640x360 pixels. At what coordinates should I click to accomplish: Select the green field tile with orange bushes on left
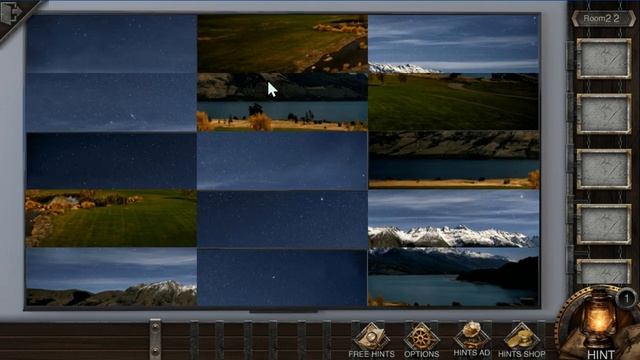click(x=111, y=218)
